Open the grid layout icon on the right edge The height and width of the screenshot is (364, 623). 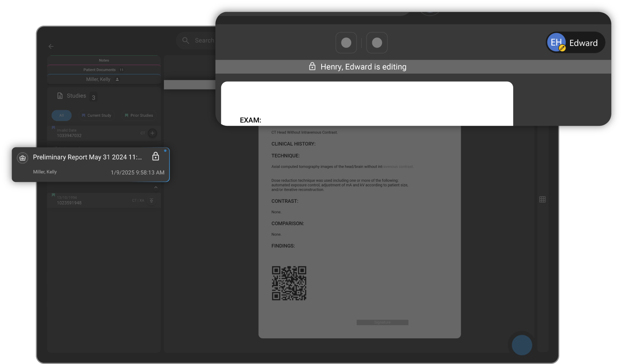542,199
